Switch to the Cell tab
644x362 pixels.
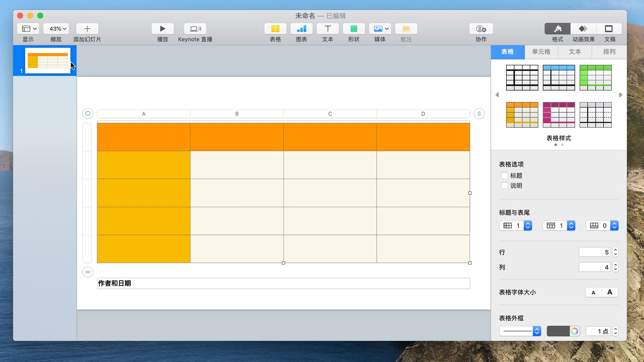[x=541, y=52]
